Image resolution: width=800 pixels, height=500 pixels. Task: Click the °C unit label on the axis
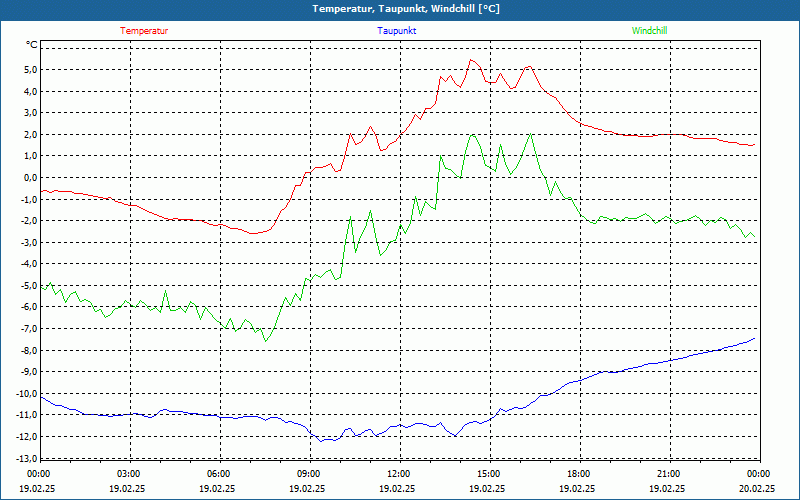click(32, 45)
